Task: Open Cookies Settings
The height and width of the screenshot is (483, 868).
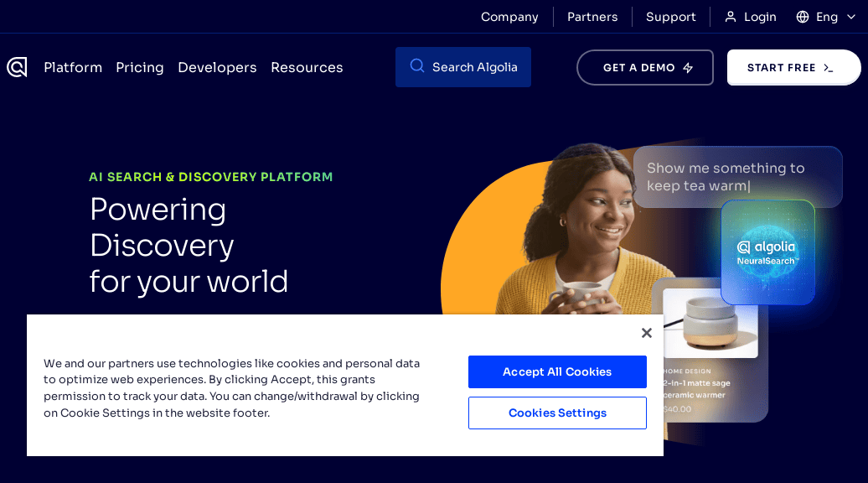Action: click(557, 413)
